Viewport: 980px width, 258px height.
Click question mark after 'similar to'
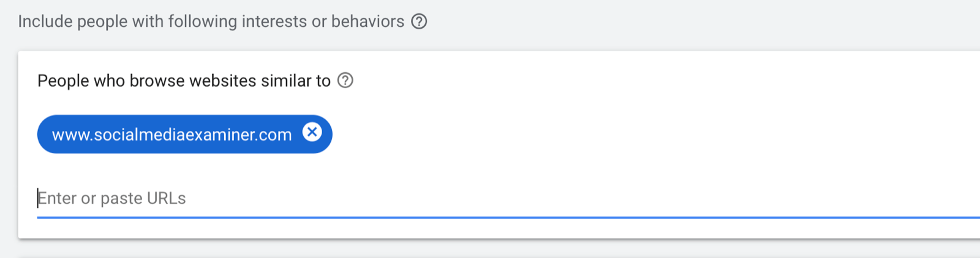click(x=345, y=80)
